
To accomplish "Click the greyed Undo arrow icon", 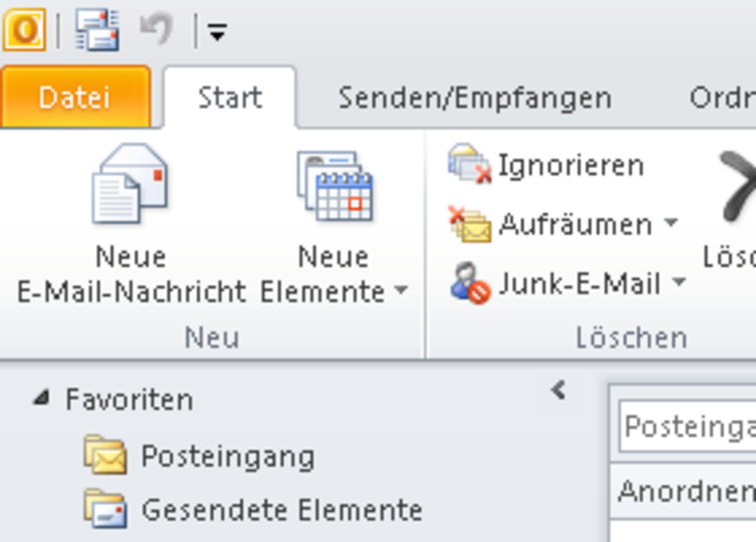I will [x=156, y=30].
